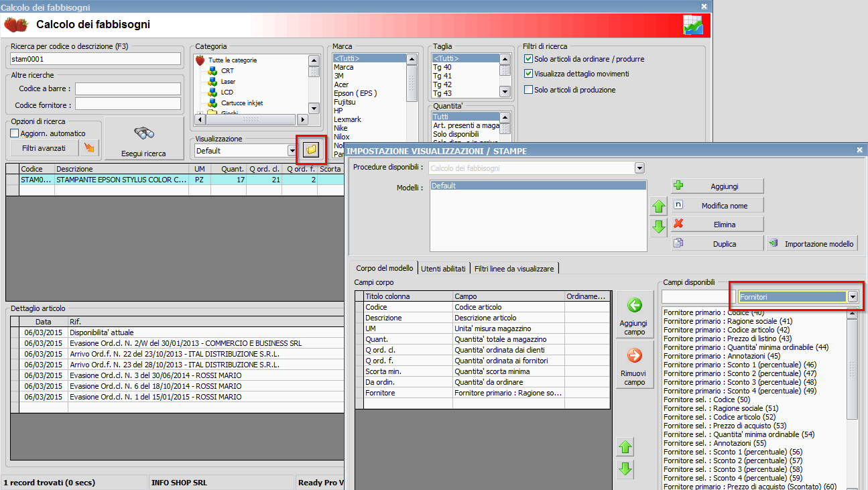Open Filtri linee da visualizzare tab

click(x=514, y=268)
